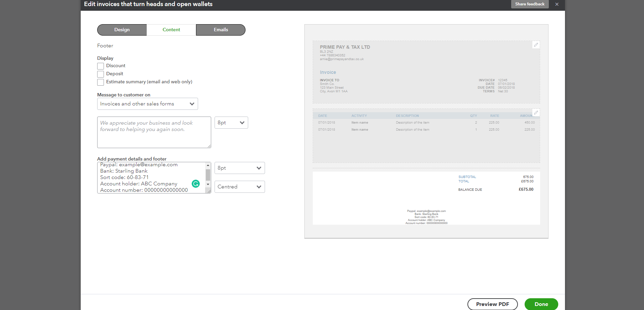Click the footer textarea scroll down arrow
Screen dimensions: 644x310
coord(208,184)
